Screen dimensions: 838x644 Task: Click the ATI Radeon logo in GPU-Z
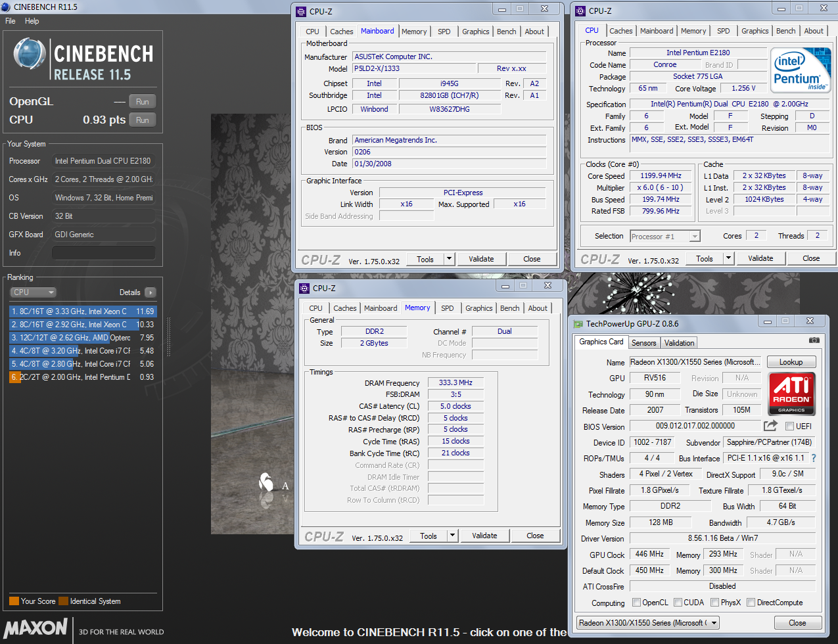pos(791,394)
